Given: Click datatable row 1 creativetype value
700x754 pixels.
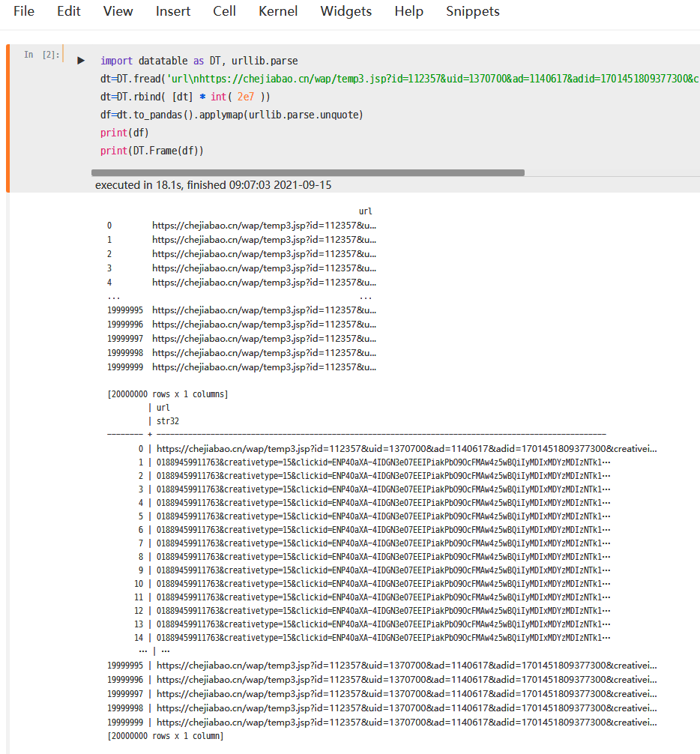Looking at the screenshot, I should (384, 462).
